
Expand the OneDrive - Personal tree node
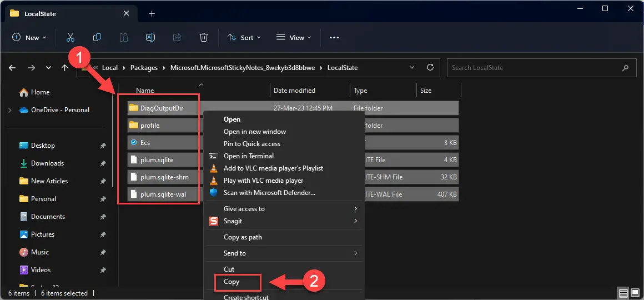pyautogui.click(x=10, y=110)
